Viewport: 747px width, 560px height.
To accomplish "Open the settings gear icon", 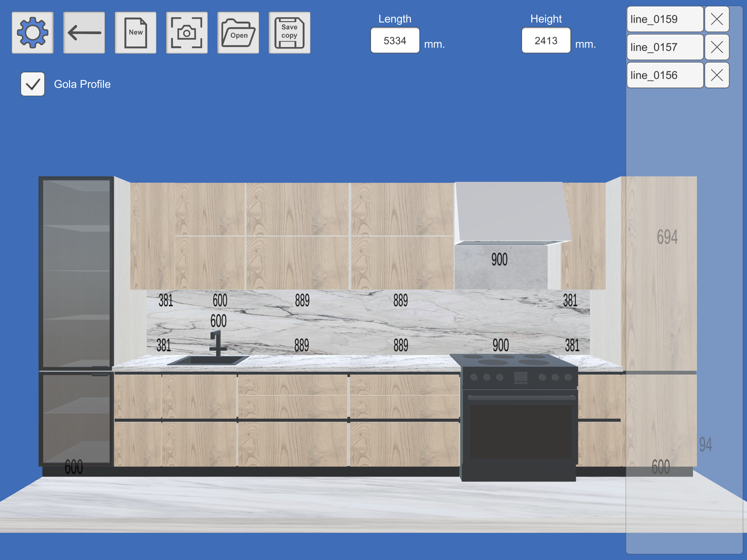I will point(33,33).
